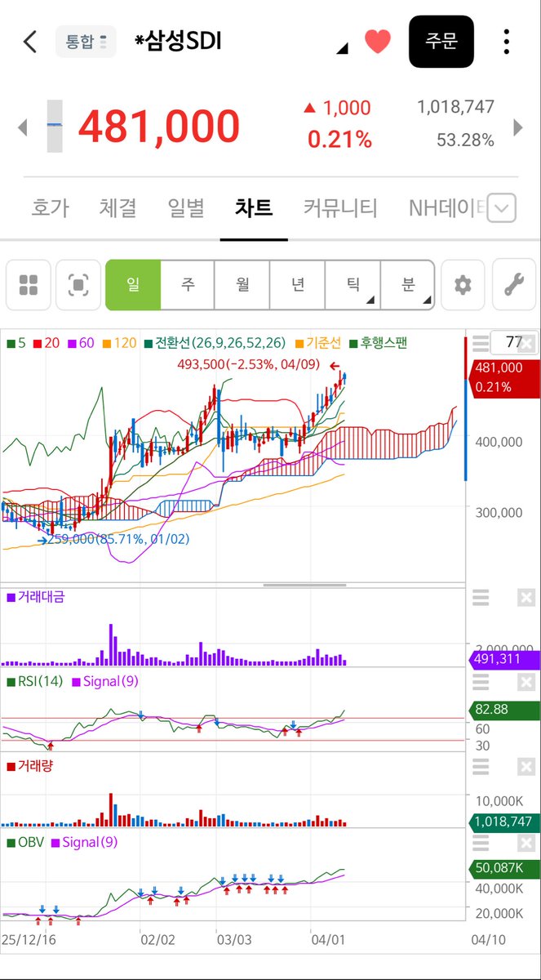Viewport: 541px width, 980px height.
Task: Open RSI panel menu lines
Action: click(x=481, y=682)
